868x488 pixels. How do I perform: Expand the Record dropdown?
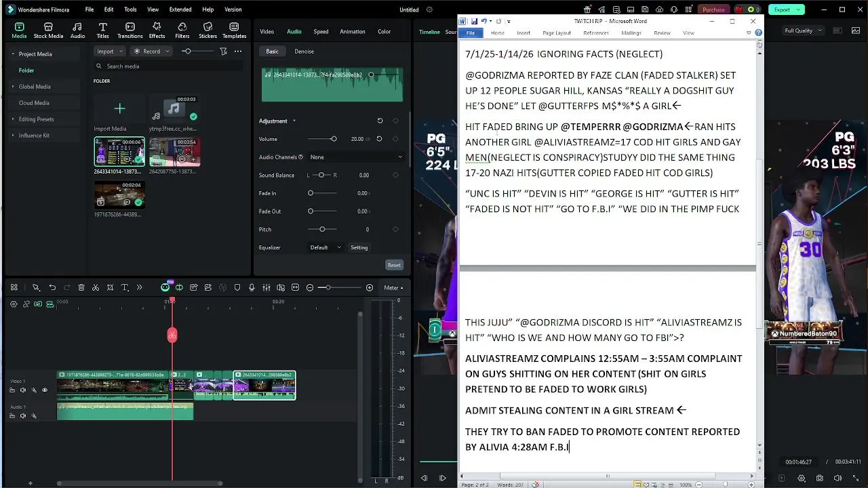[x=167, y=52]
